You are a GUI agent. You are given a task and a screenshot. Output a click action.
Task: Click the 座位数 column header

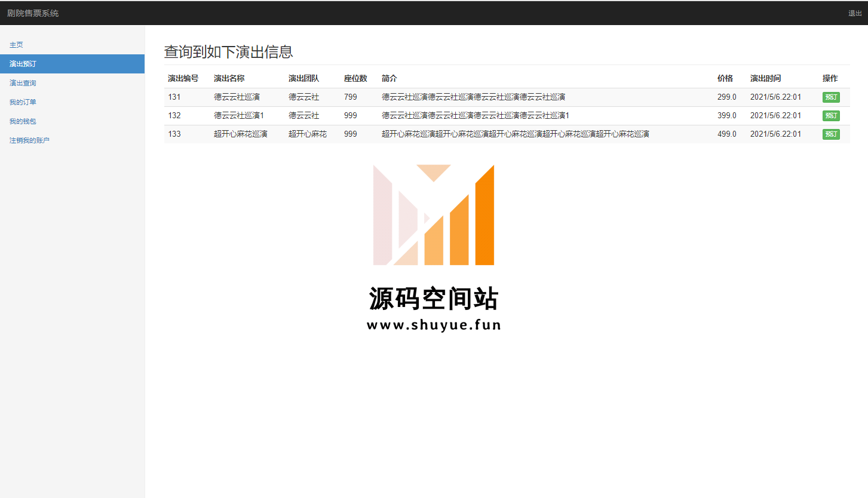click(355, 78)
